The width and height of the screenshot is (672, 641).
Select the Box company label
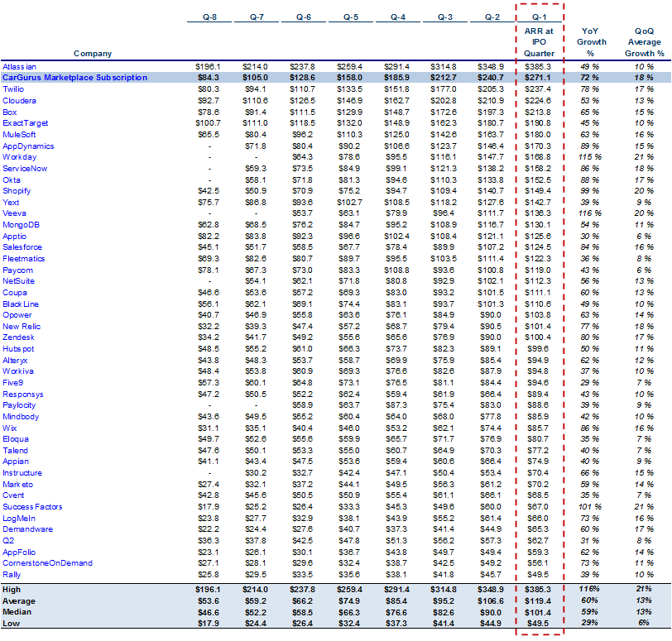pos(9,112)
